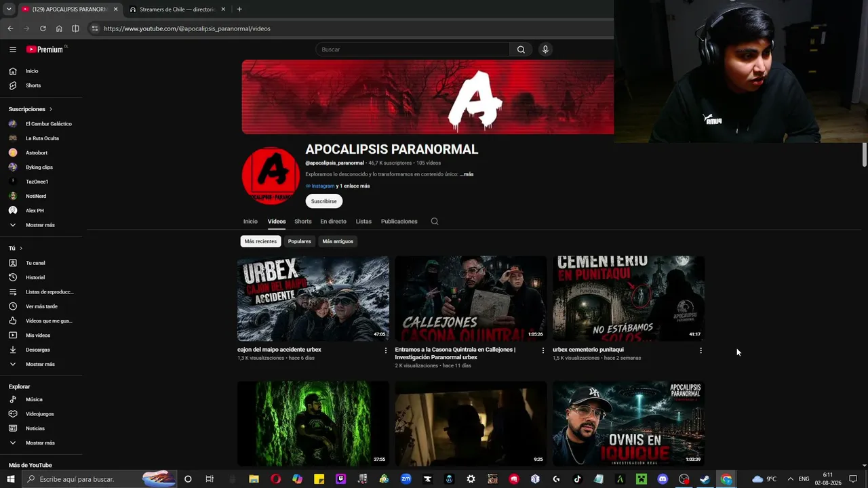
Task: Click the browser home icon
Action: [59, 28]
